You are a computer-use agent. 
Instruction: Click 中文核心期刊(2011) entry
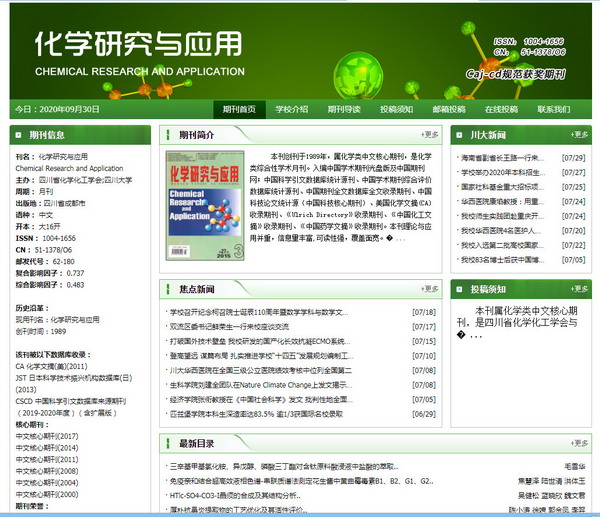[x=47, y=460]
